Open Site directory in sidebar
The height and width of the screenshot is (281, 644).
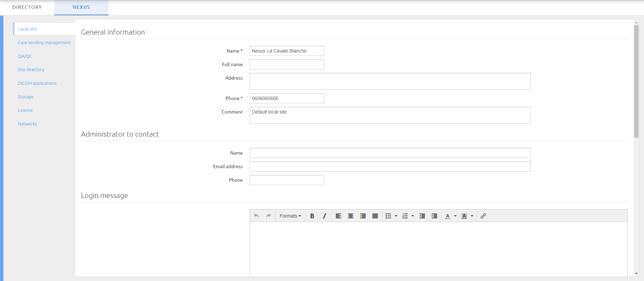(31, 69)
